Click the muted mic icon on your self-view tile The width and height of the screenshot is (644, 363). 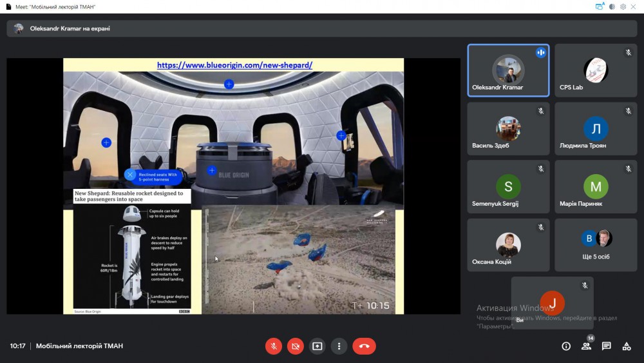point(585,285)
